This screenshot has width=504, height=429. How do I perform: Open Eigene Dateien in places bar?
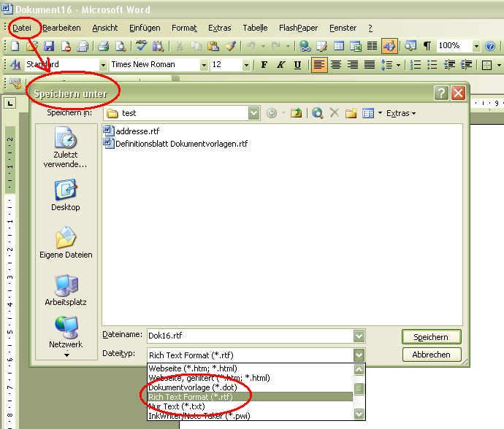tap(66, 242)
